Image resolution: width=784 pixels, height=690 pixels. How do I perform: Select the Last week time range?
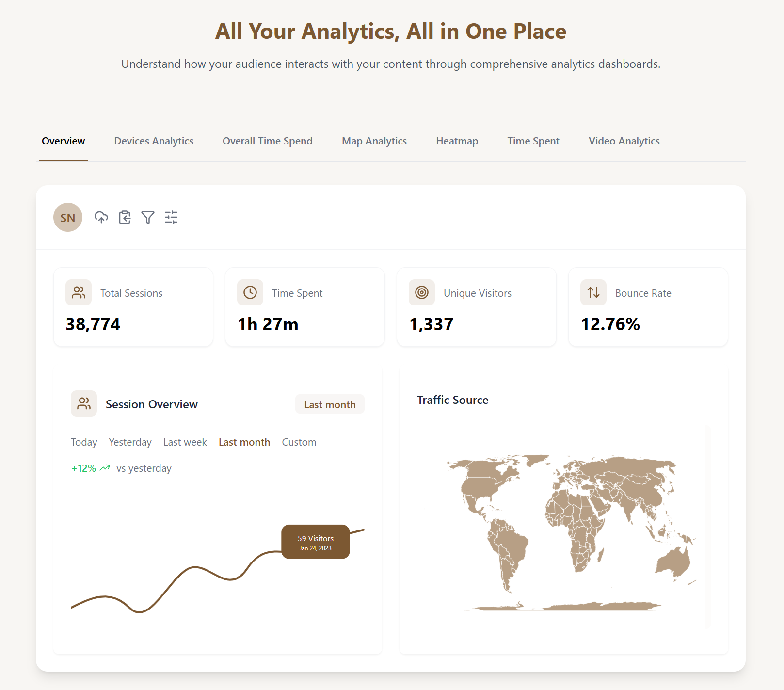pos(185,442)
